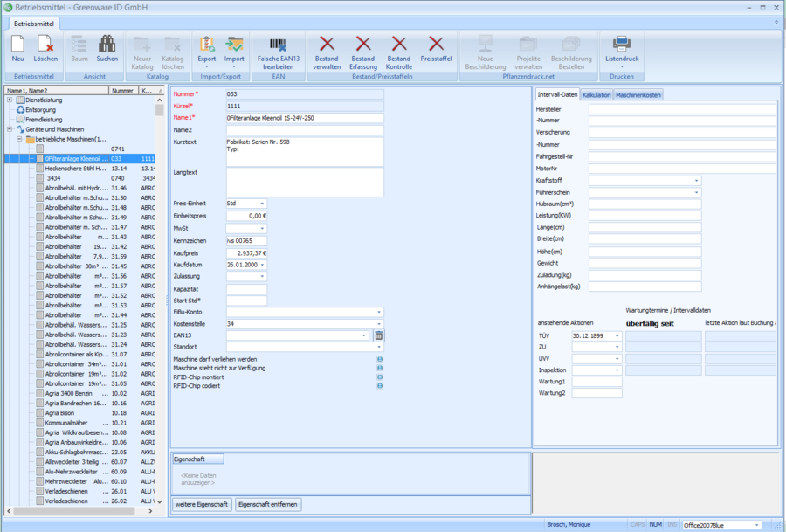Click the Baum tree-view icon
This screenshot has height=532, width=786.
point(79,45)
